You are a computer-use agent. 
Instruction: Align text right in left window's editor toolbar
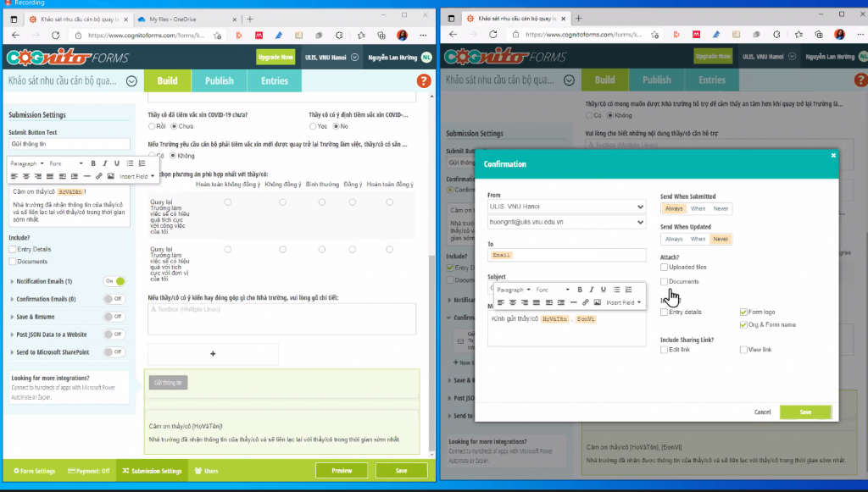click(38, 176)
